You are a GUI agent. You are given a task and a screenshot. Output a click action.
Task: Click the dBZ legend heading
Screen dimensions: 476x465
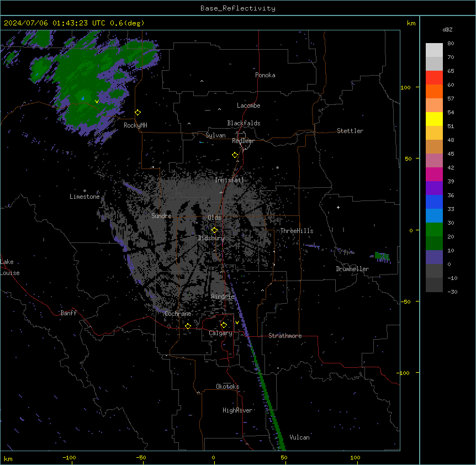447,29
